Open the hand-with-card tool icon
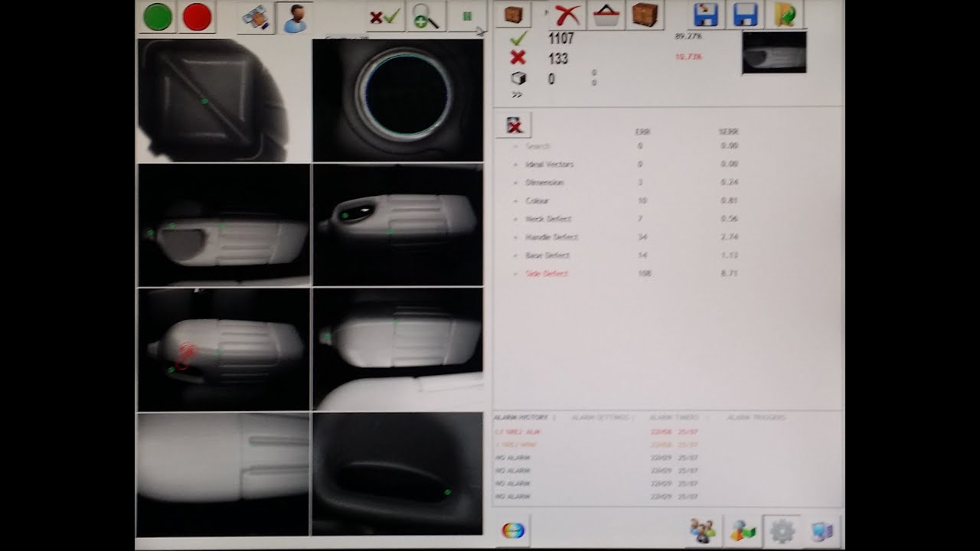The height and width of the screenshot is (551, 980). [256, 18]
